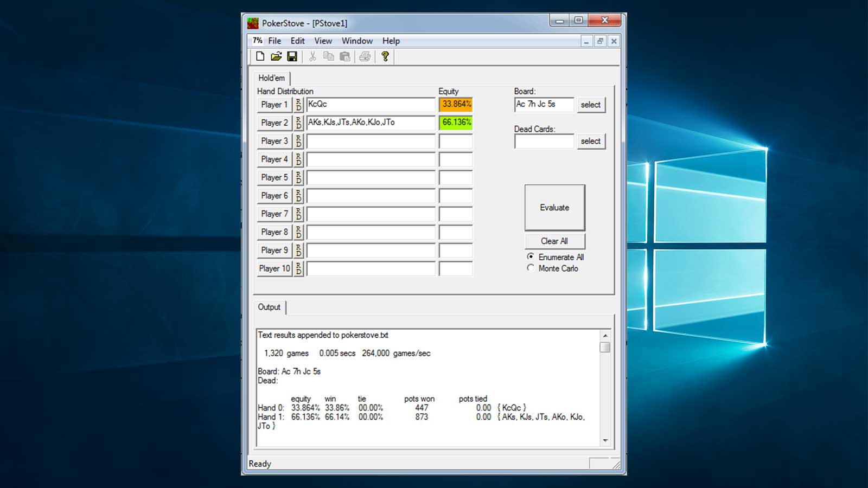This screenshot has height=488, width=868.
Task: Click the Print toolbar icon
Action: pos(365,56)
